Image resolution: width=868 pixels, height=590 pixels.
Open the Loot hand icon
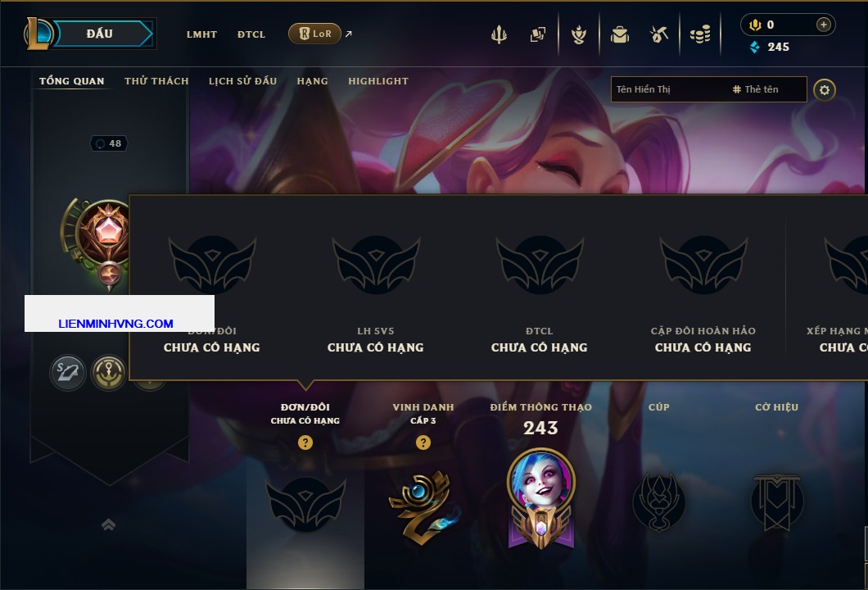[579, 34]
